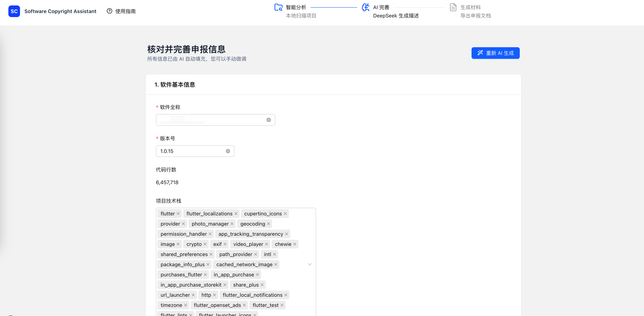Clear the 版本号 field value
The width and height of the screenshot is (644, 316).
(x=228, y=151)
